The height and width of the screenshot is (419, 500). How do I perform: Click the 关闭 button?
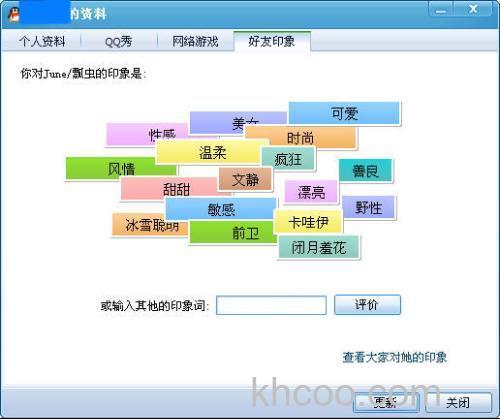click(x=458, y=402)
